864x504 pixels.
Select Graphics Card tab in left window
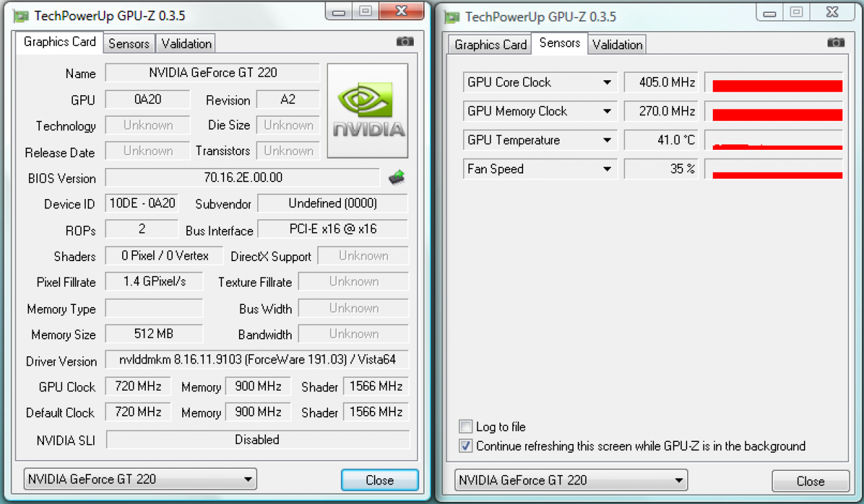coord(60,42)
